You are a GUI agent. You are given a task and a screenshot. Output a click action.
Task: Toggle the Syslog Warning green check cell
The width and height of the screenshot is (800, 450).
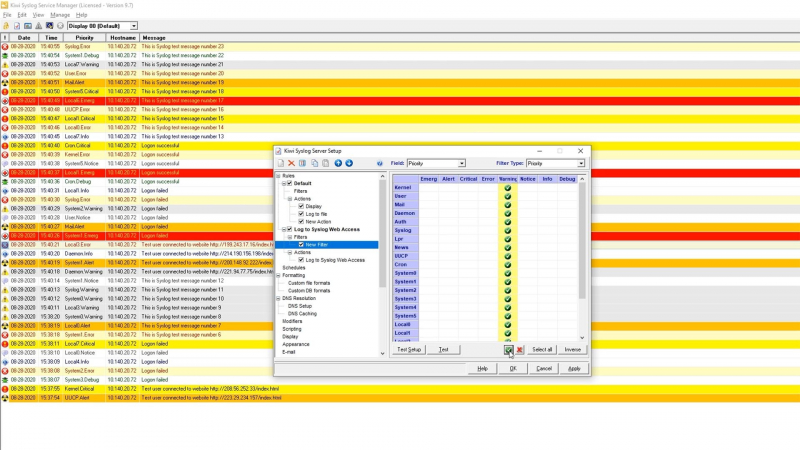pos(508,230)
